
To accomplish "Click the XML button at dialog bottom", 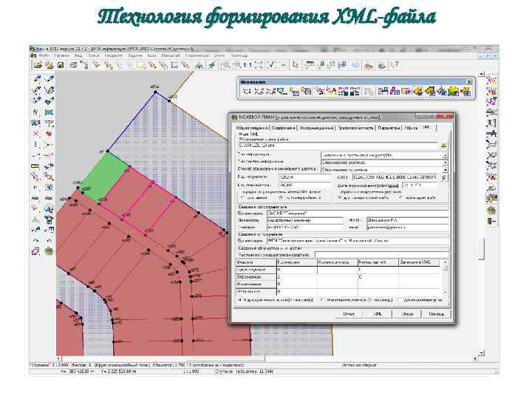I will click(378, 314).
